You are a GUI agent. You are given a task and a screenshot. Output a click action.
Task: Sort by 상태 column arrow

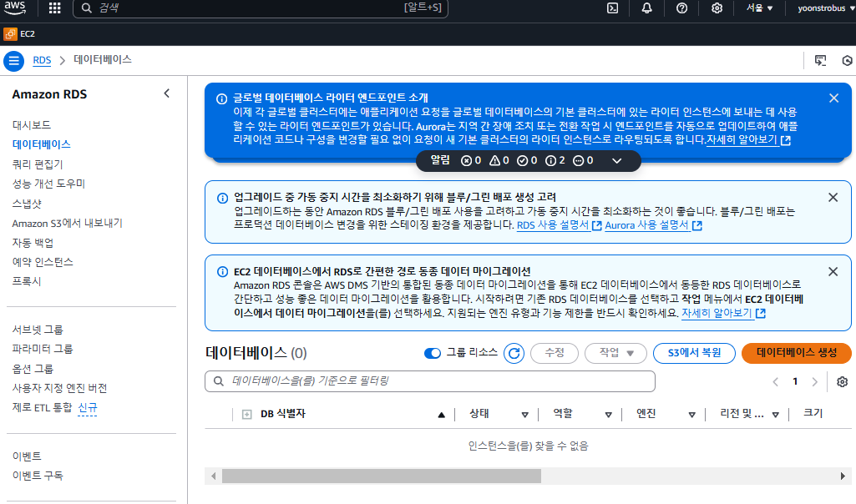click(525, 415)
